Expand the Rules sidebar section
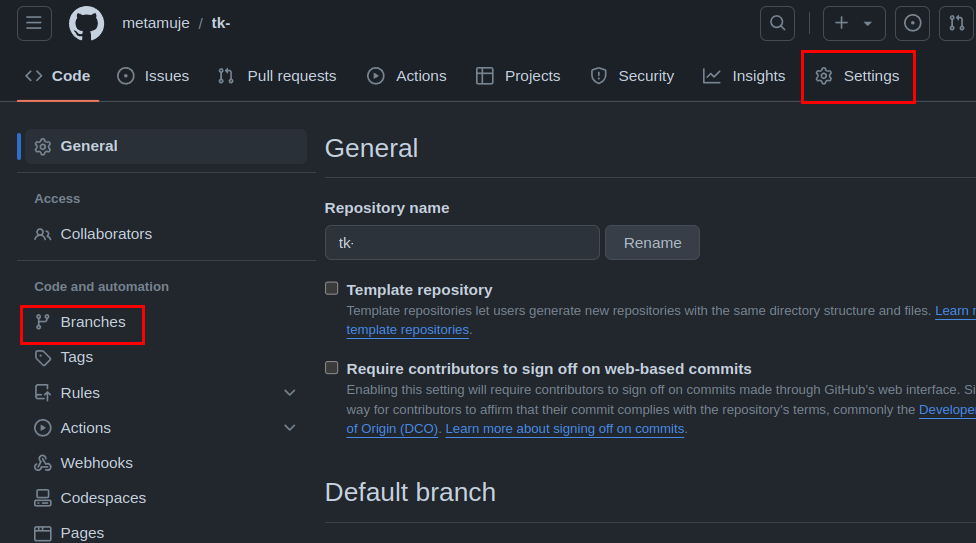The image size is (976, 543). point(290,393)
